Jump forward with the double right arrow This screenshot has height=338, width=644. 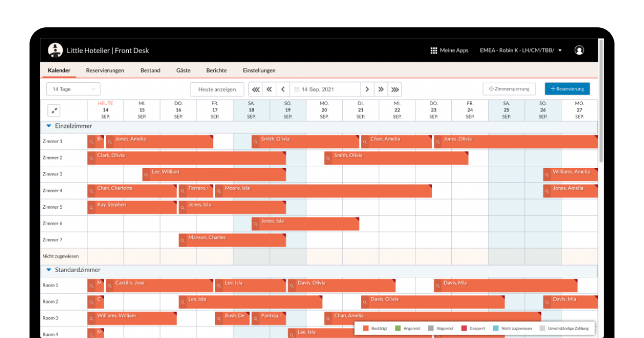pyautogui.click(x=380, y=90)
